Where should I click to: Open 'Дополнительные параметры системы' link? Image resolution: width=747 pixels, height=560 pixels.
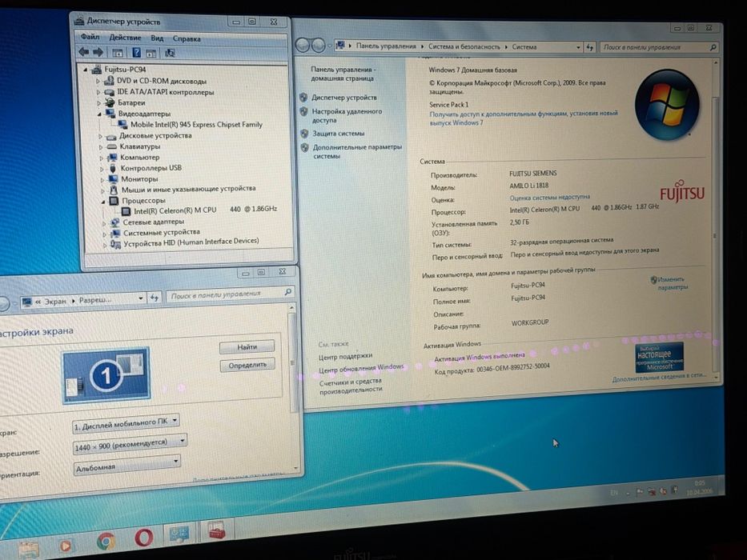click(x=357, y=151)
